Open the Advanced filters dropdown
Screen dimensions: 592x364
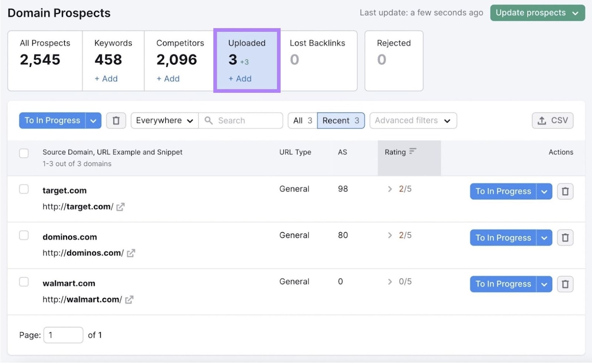(x=413, y=120)
